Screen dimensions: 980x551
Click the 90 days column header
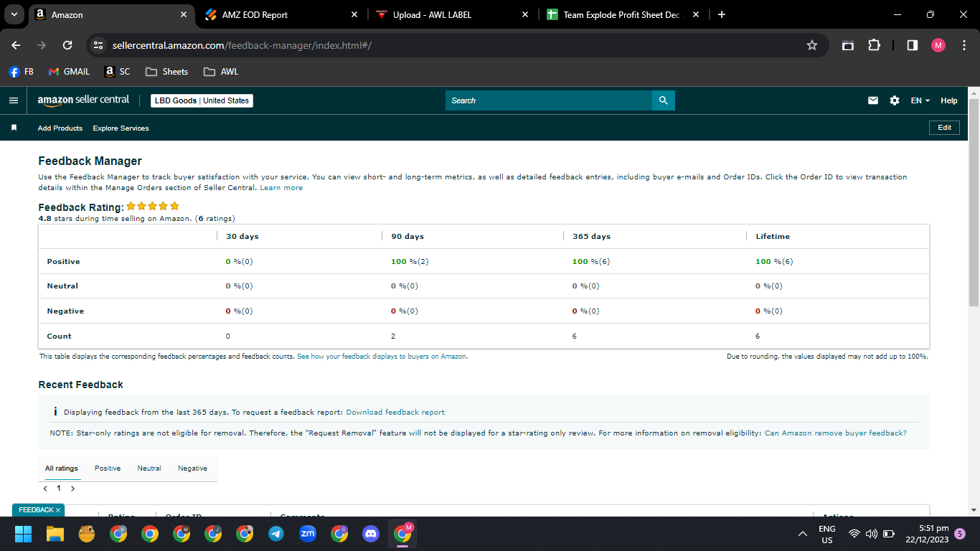tap(407, 237)
